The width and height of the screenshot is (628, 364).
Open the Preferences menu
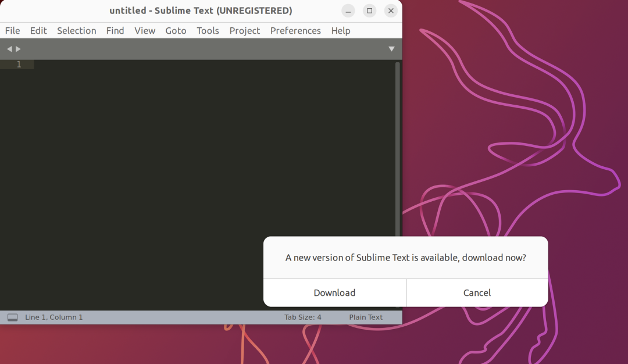pyautogui.click(x=295, y=31)
